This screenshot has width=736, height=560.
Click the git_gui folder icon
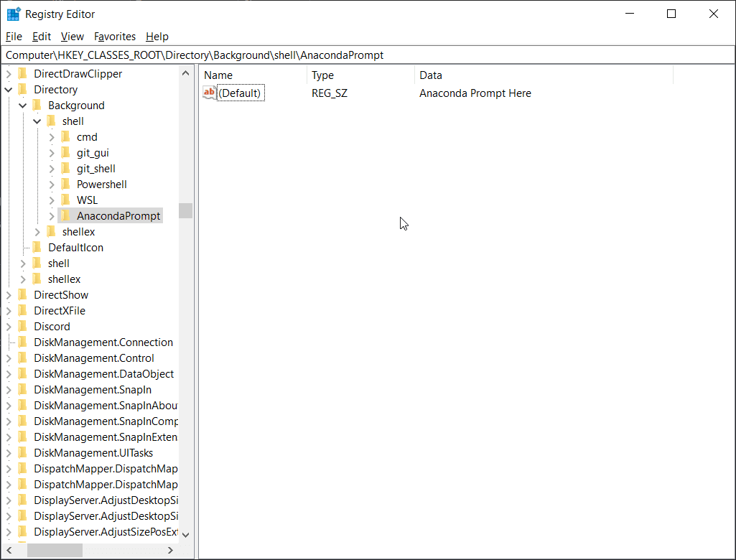(65, 152)
